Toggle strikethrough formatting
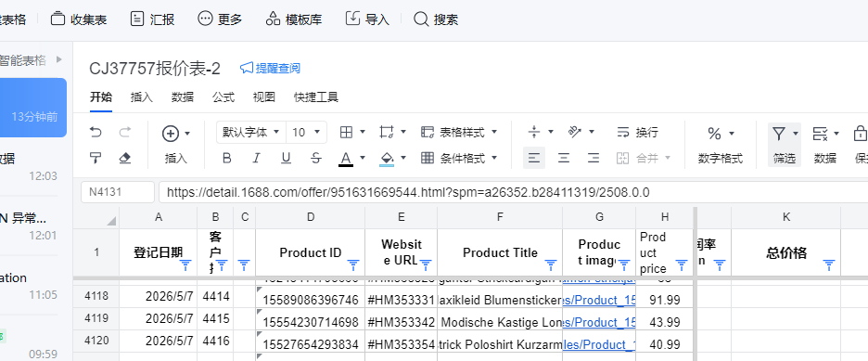868x361 pixels. tap(315, 159)
